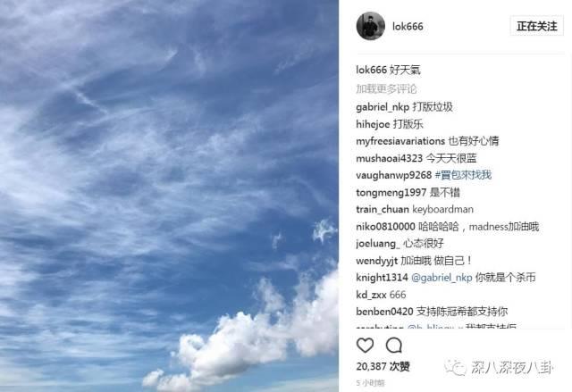Open lok666 username in caption 好天氣
Viewport: 572px width, 392px height.
tap(372, 70)
